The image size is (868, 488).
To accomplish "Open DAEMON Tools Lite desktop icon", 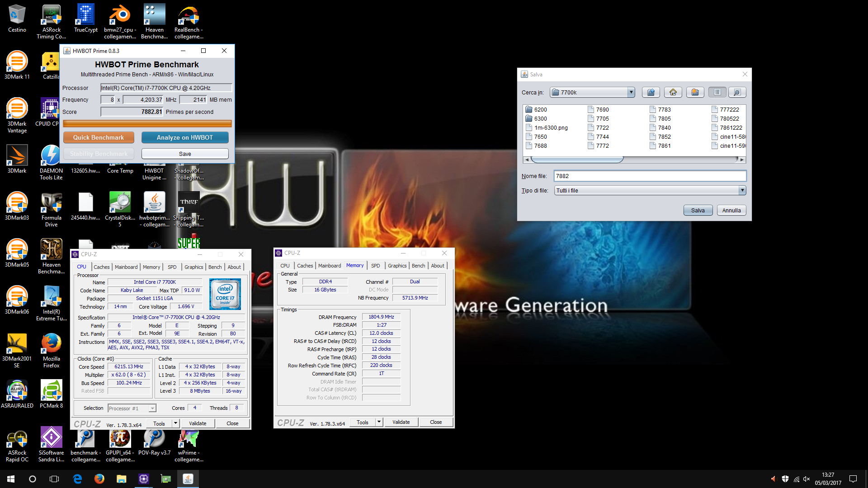I will coord(52,163).
